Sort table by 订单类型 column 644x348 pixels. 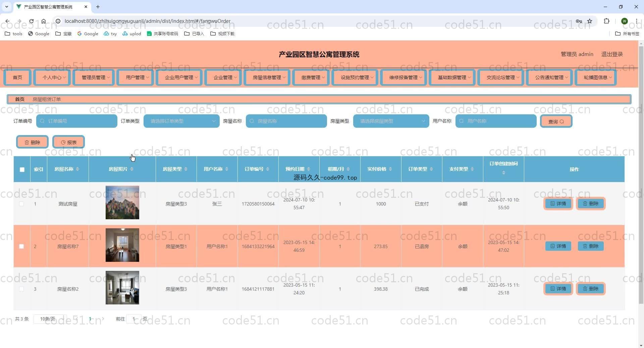coord(431,169)
